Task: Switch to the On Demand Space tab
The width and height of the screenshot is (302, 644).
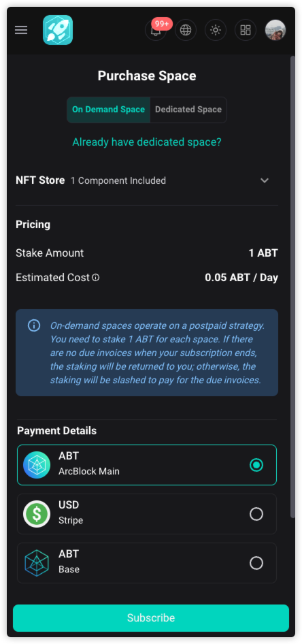Action: click(109, 110)
